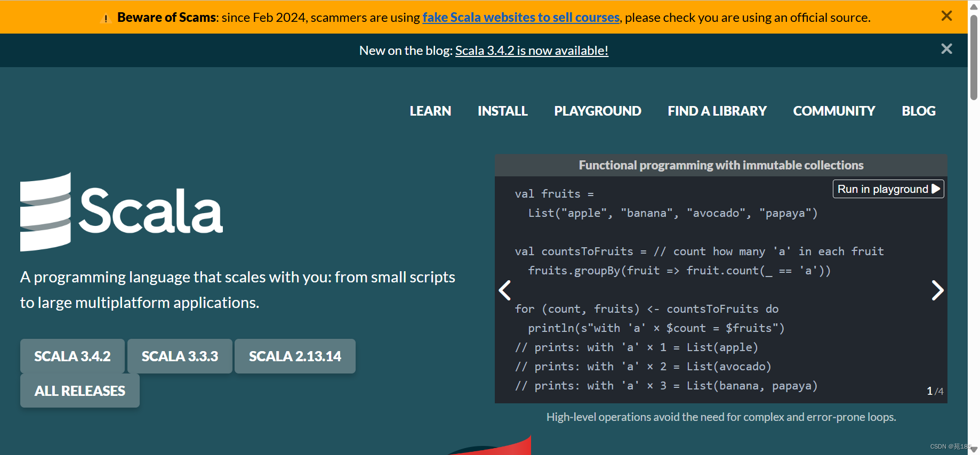980x455 pixels.
Task: Open the PLAYGROUND nav item
Action: click(x=598, y=111)
